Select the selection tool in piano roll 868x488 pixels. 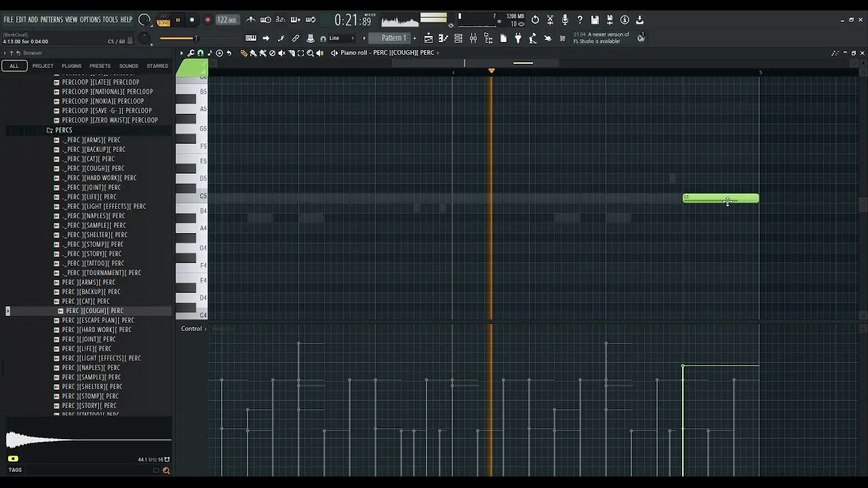pyautogui.click(x=301, y=53)
